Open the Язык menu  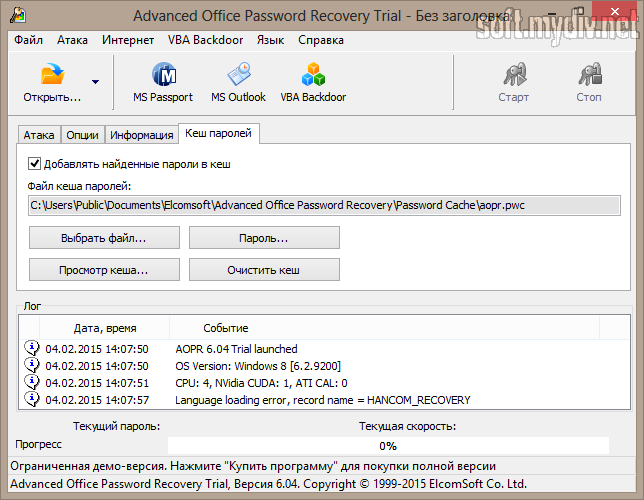(270, 40)
